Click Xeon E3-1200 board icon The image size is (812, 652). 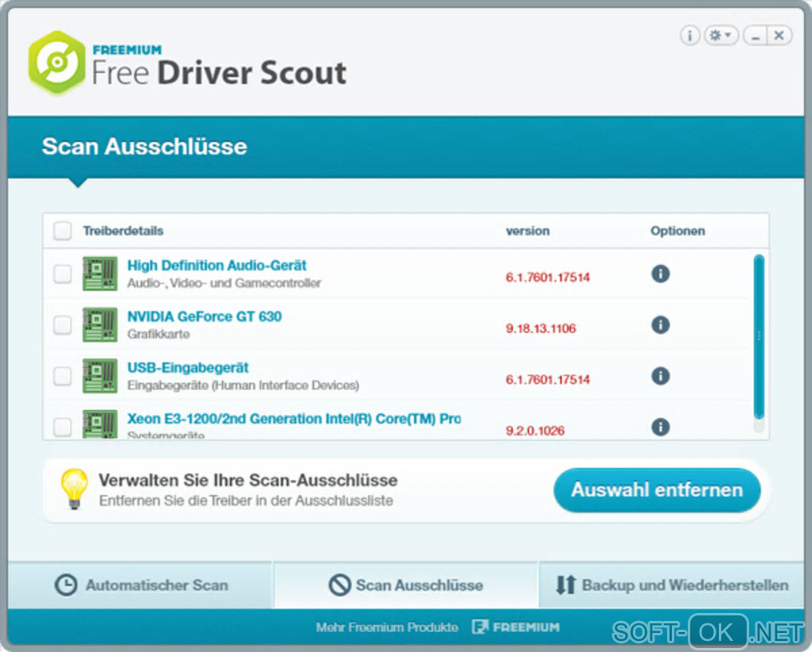pyautogui.click(x=100, y=424)
